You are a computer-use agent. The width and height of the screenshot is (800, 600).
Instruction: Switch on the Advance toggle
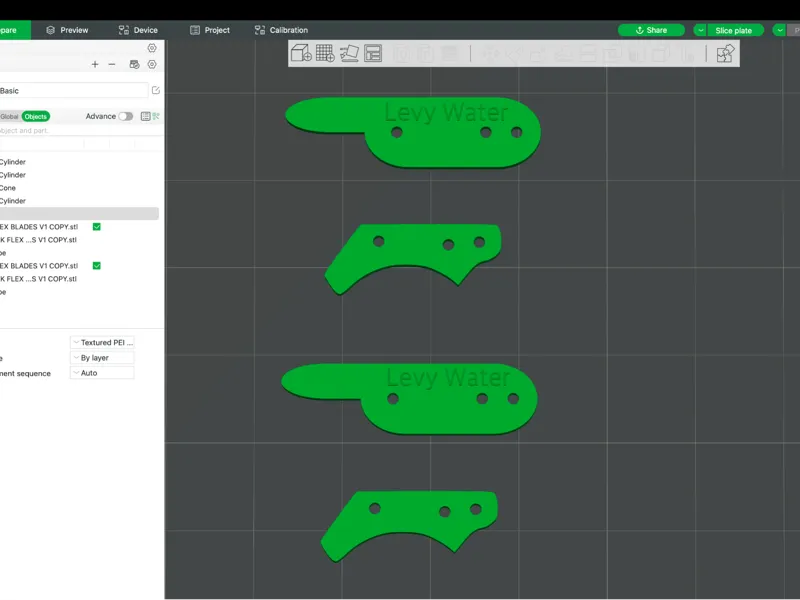[x=126, y=116]
